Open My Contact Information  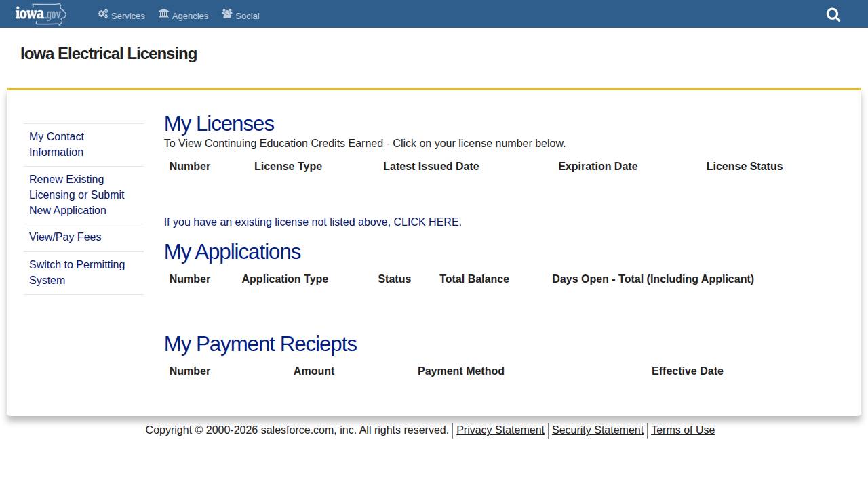56,144
